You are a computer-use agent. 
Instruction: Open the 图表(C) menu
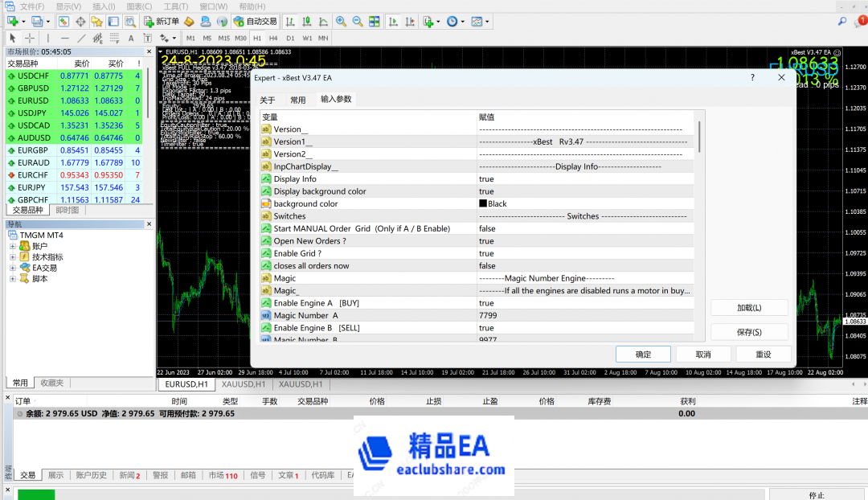tap(139, 6)
